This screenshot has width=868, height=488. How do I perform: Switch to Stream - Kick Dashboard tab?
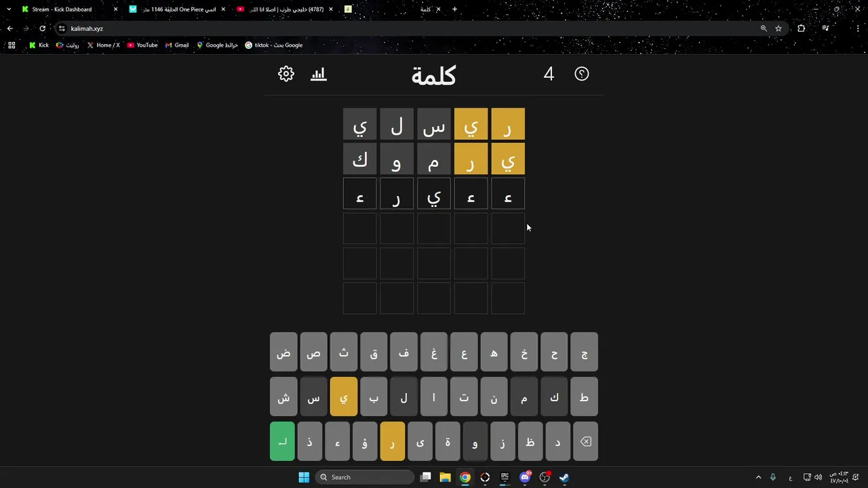coord(71,9)
